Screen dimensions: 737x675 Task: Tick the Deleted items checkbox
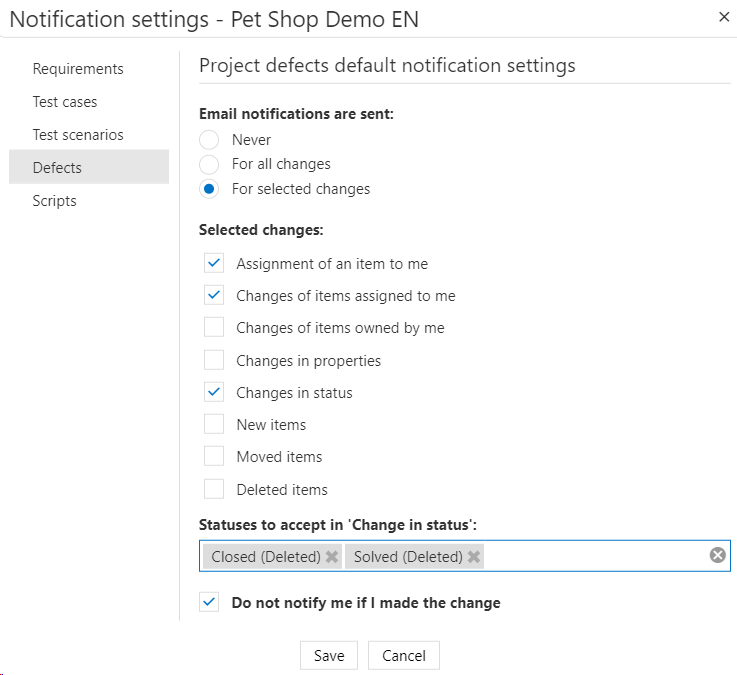pyautogui.click(x=214, y=490)
